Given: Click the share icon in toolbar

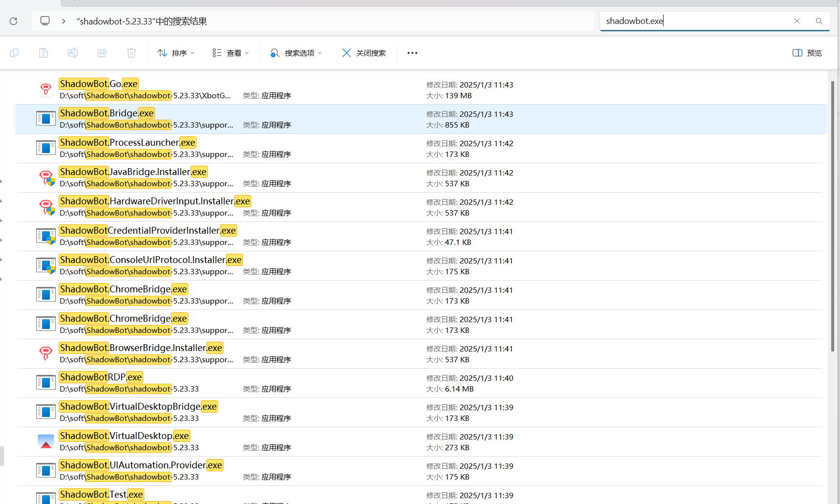Looking at the screenshot, I should (102, 53).
